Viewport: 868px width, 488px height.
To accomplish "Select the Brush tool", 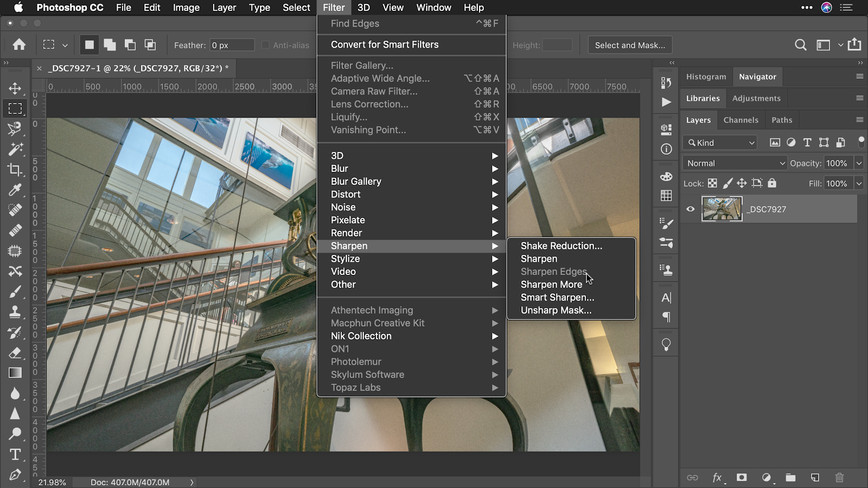I will click(15, 292).
